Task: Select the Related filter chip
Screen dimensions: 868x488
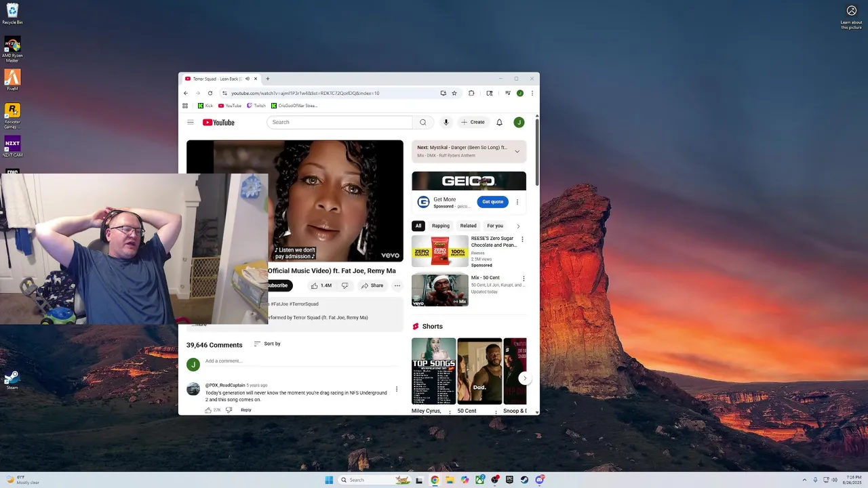Action: (x=468, y=226)
